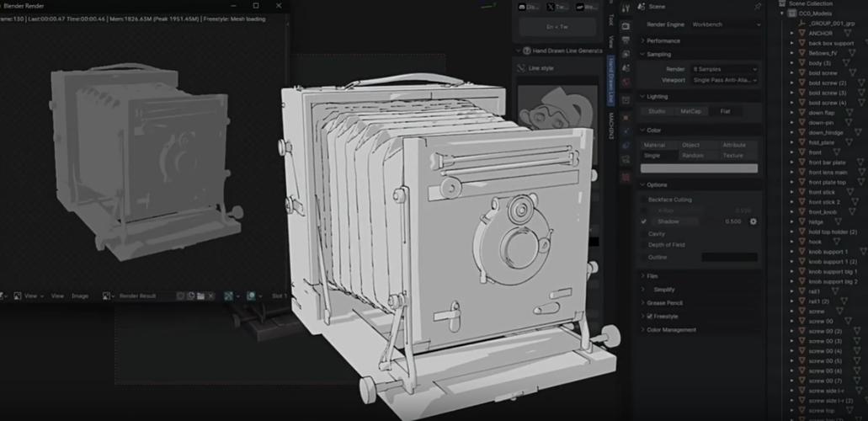Image resolution: width=868 pixels, height=421 pixels.
Task: Click the object icon of rail1
Action: pyautogui.click(x=801, y=291)
